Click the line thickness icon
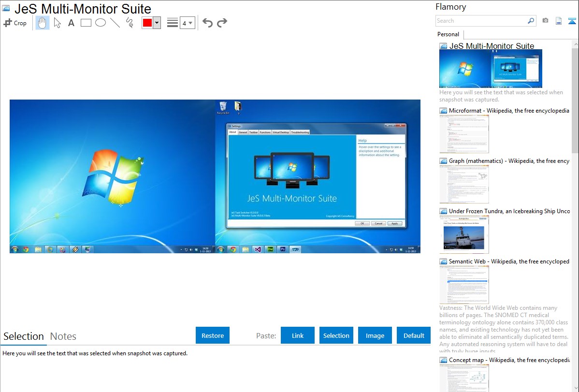 (x=173, y=23)
